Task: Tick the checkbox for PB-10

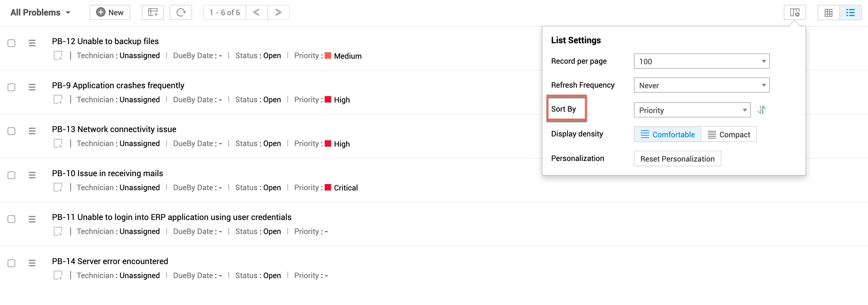Action: pyautogui.click(x=11, y=175)
